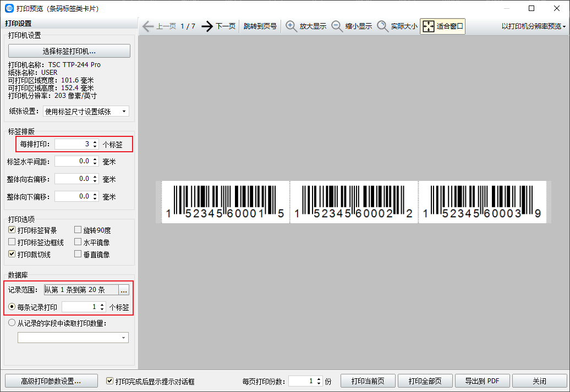Click the actual size magnifier icon
The height and width of the screenshot is (392, 570).
coord(383,26)
